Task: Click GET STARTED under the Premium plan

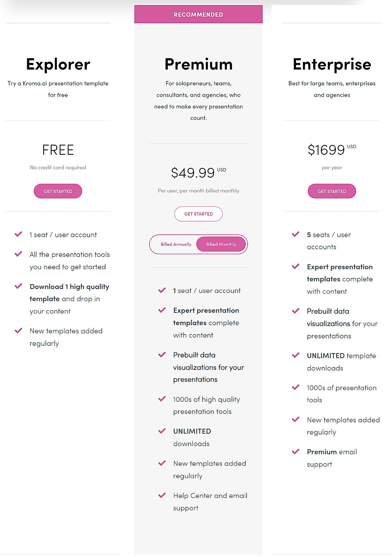Action: [198, 213]
